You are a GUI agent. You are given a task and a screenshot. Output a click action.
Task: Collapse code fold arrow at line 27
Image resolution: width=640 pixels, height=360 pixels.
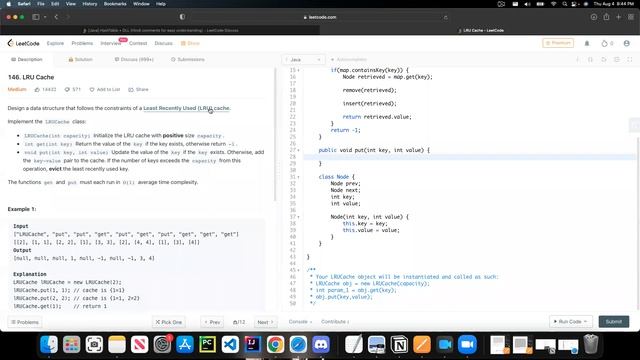[298, 150]
